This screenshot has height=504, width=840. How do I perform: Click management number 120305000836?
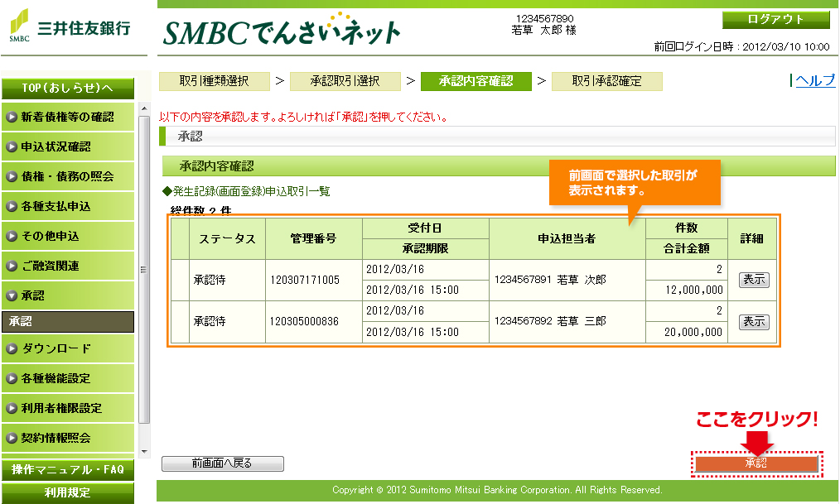coord(304,322)
